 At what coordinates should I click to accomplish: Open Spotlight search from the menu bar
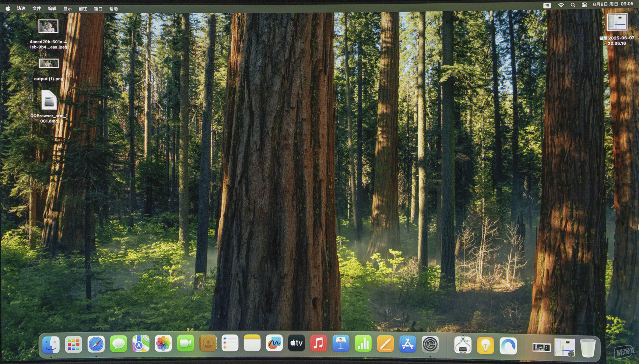573,5
